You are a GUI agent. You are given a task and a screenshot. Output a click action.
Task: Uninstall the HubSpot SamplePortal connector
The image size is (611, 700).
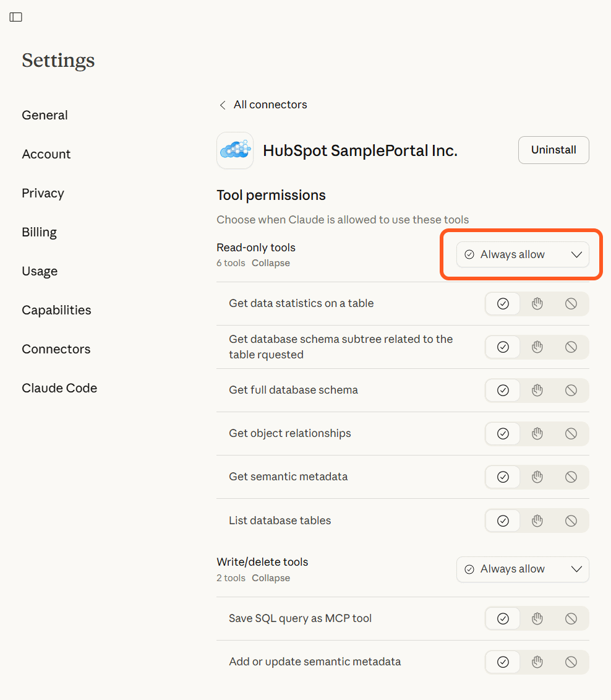[x=553, y=150]
